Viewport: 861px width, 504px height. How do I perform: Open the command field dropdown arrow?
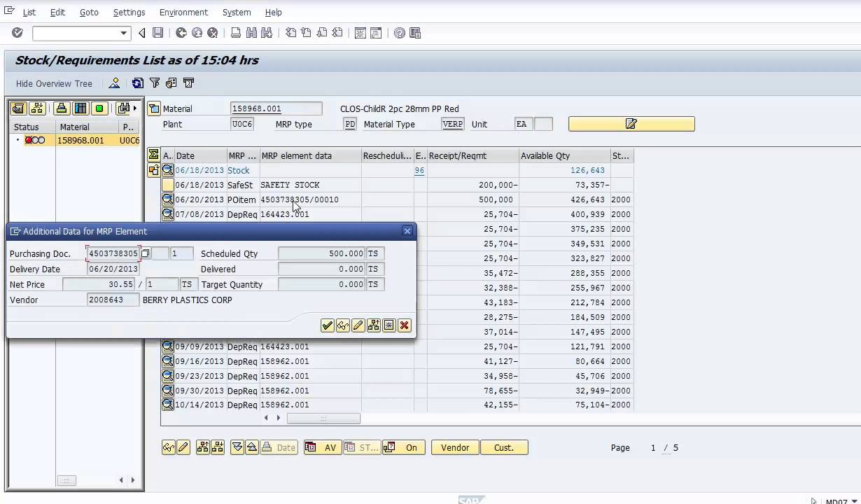click(x=124, y=33)
